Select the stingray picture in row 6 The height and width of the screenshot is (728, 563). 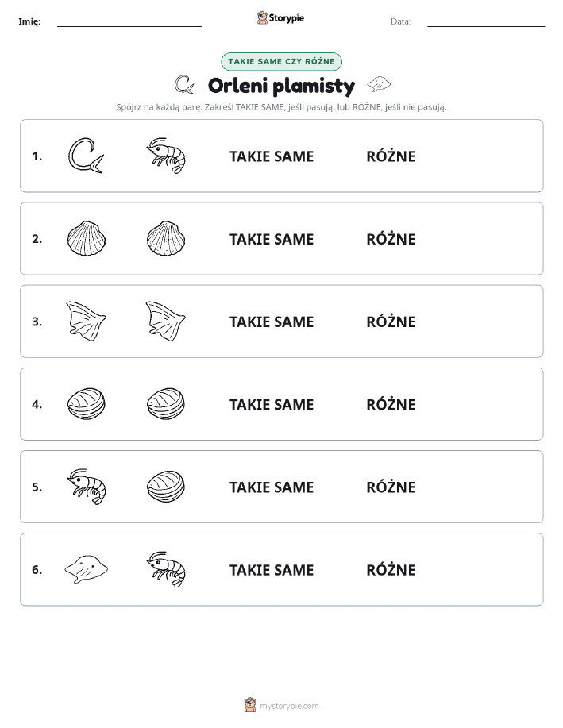click(x=87, y=568)
